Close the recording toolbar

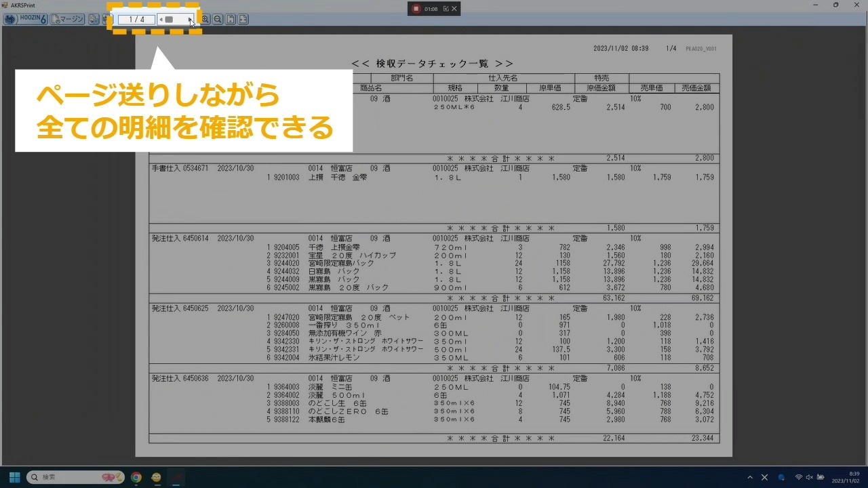coord(454,9)
